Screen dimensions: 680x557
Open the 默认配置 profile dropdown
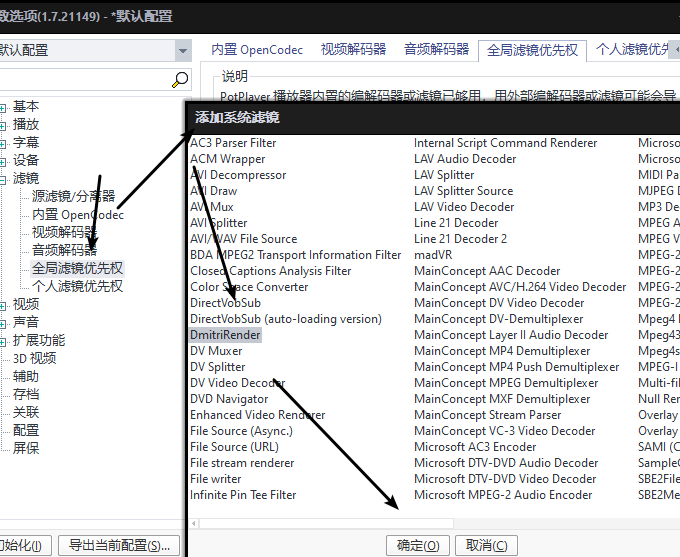click(x=183, y=51)
